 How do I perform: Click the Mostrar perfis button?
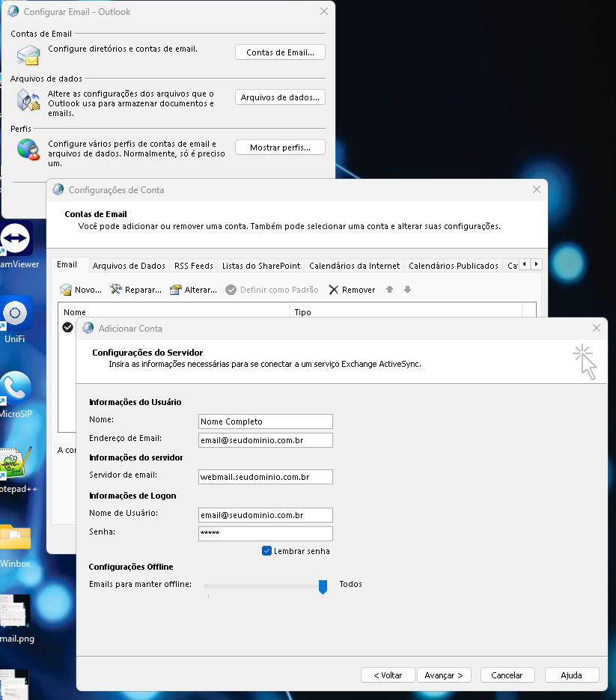coord(280,147)
